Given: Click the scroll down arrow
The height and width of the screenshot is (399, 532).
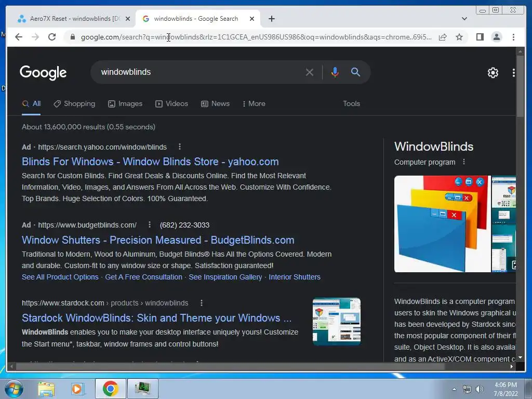Looking at the screenshot, I should point(520,357).
